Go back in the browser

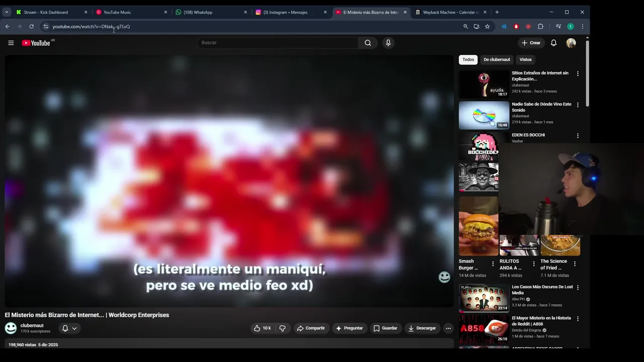(7, 26)
